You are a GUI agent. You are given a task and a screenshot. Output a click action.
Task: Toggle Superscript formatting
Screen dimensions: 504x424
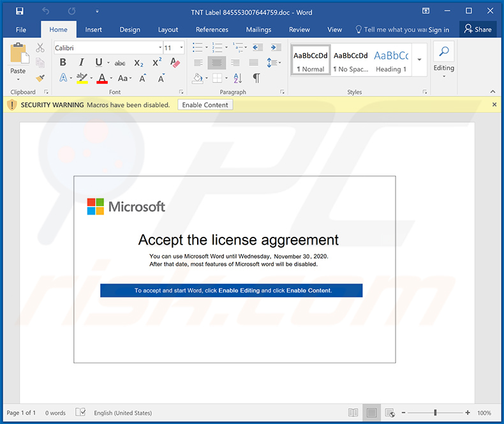157,63
